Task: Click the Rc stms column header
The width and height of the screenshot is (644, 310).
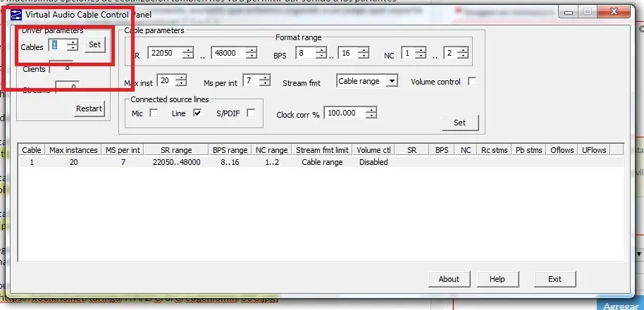Action: click(495, 150)
